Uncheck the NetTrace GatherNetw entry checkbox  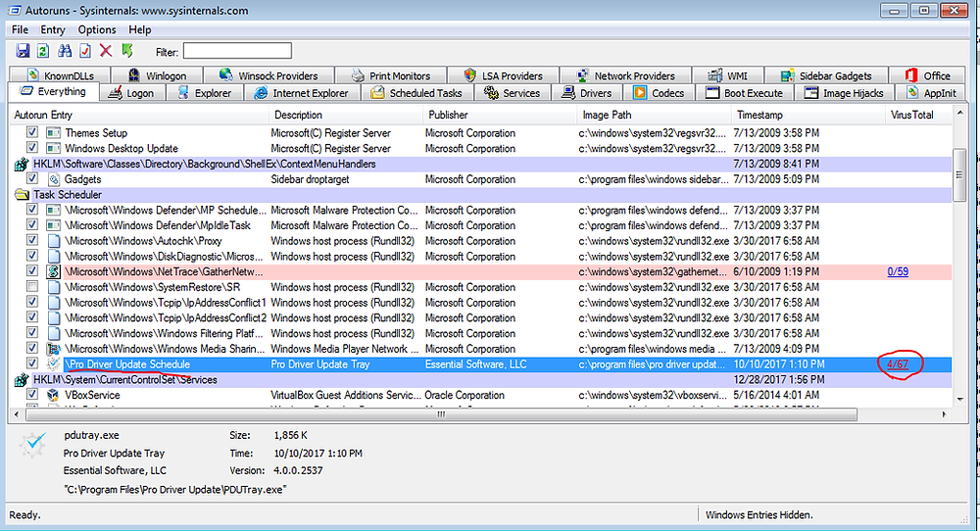point(32,271)
